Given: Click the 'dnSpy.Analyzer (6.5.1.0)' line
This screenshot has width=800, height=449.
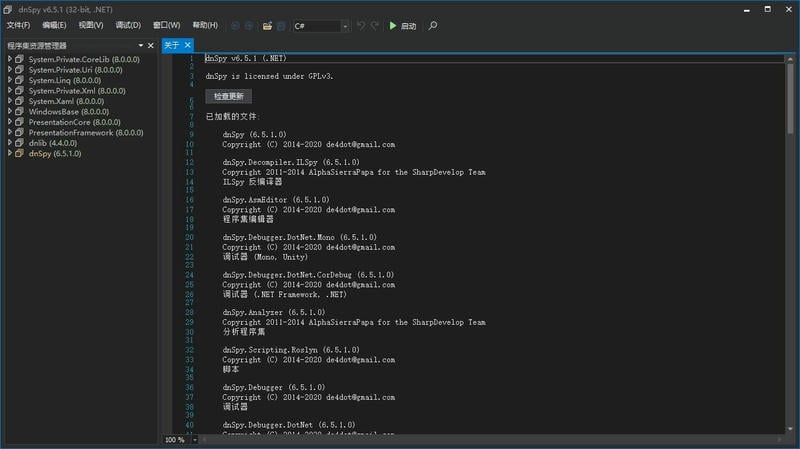Looking at the screenshot, I should (274, 312).
